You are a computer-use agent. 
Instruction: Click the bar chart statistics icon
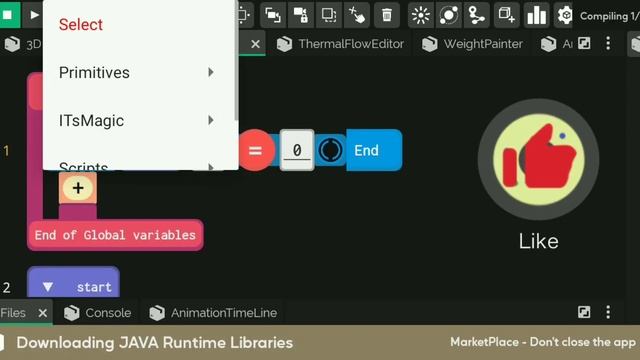536,16
